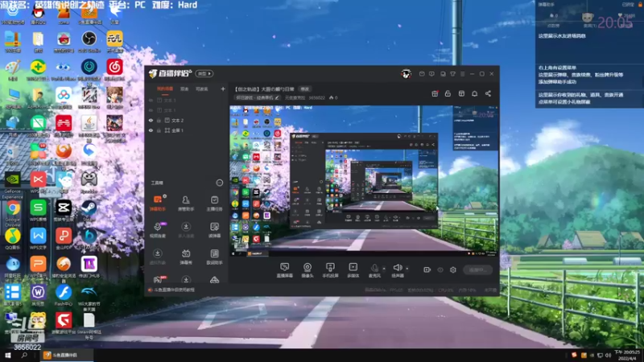
Task: Open the mode pill beside the Douyu logo
Action: (x=204, y=74)
